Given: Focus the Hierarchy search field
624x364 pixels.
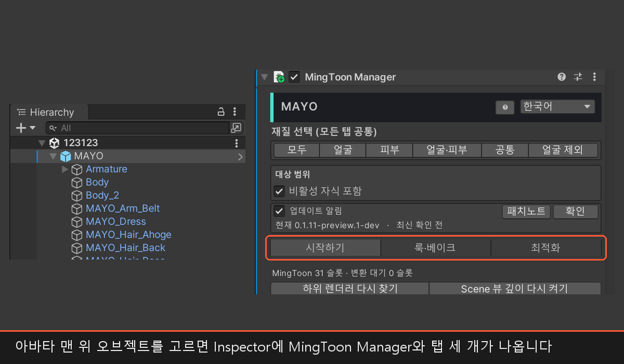Looking at the screenshot, I should pos(137,128).
